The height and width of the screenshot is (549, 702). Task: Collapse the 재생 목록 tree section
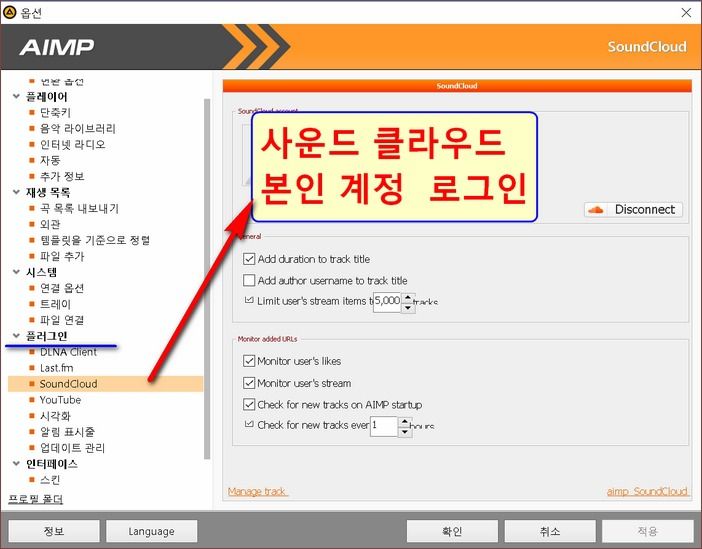click(x=17, y=192)
